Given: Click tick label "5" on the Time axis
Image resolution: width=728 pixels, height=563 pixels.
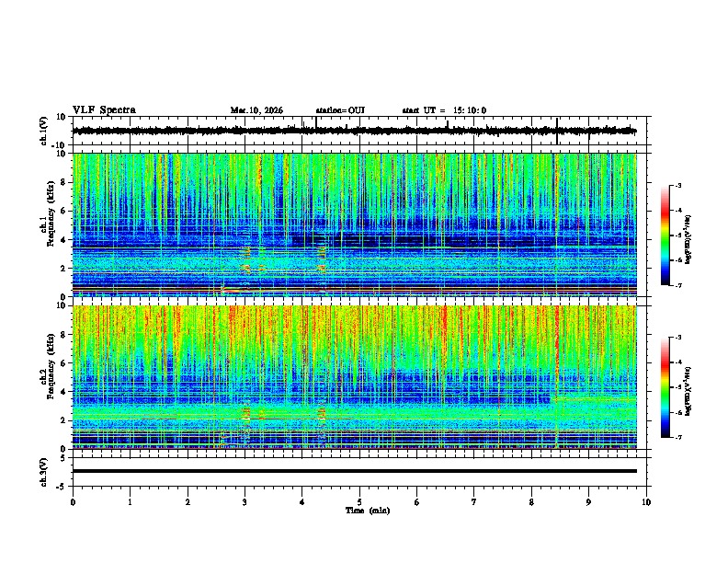Looking at the screenshot, I should click(359, 502).
